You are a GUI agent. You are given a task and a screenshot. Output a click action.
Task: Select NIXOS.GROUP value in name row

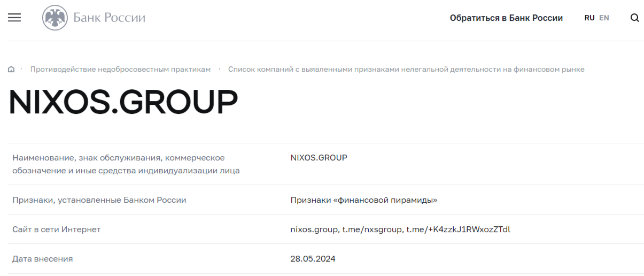point(319,158)
